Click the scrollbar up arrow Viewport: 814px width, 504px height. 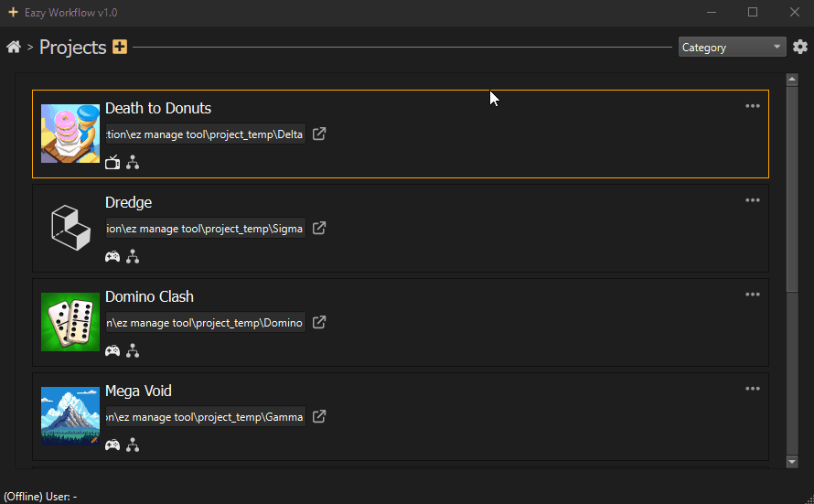(x=792, y=80)
